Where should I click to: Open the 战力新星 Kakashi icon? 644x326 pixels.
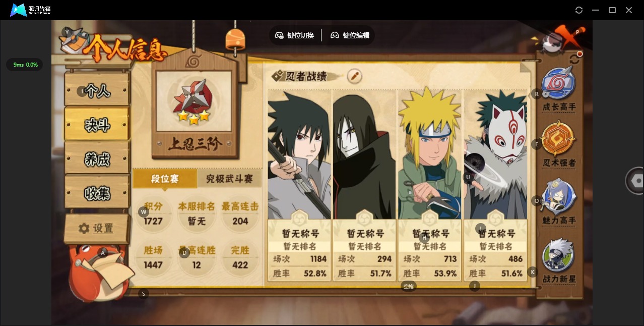tap(559, 256)
